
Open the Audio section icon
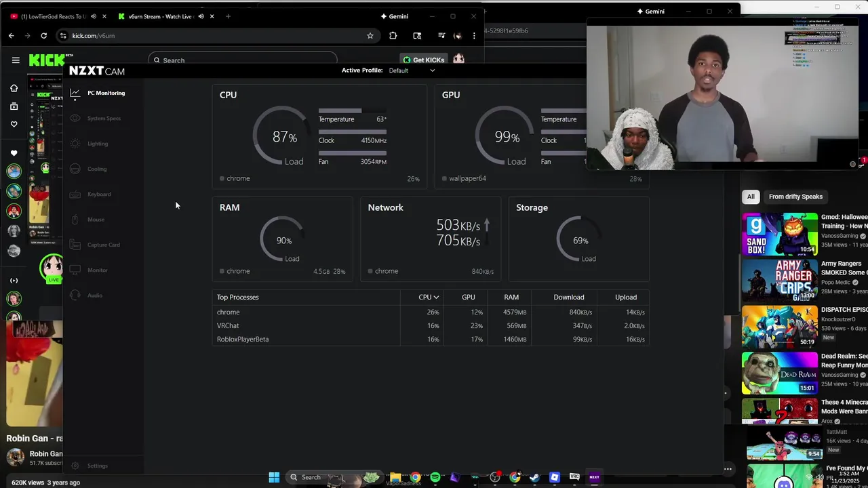coord(75,296)
